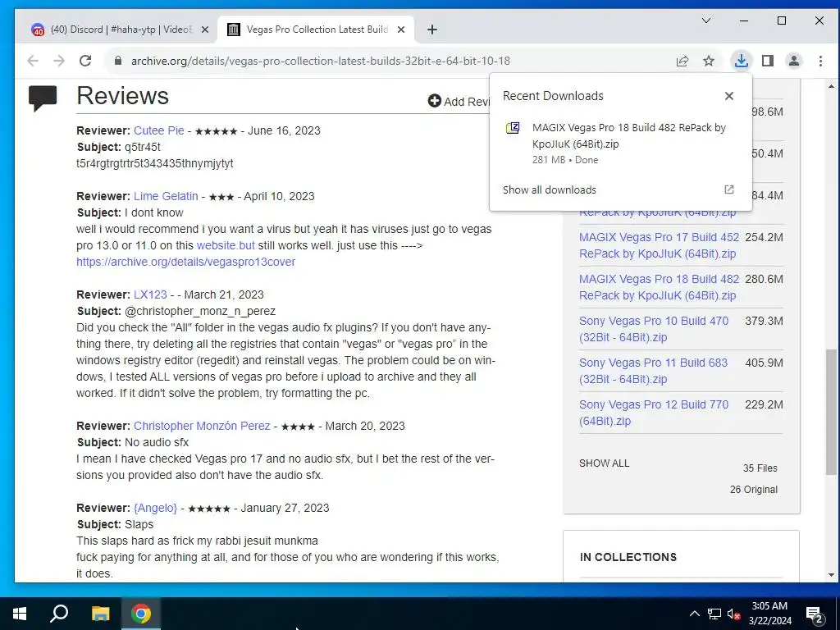Click SHOW ALL files link
This screenshot has width=840, height=630.
604,463
